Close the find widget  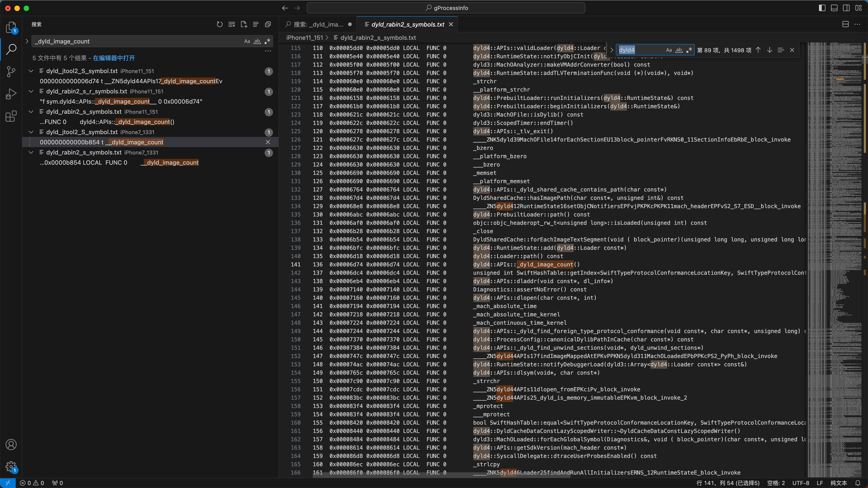click(x=792, y=50)
